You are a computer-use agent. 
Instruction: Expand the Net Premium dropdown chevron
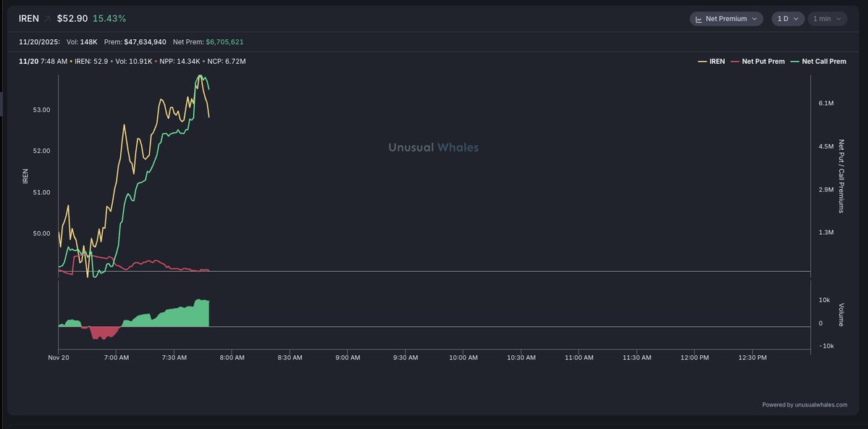click(x=754, y=19)
